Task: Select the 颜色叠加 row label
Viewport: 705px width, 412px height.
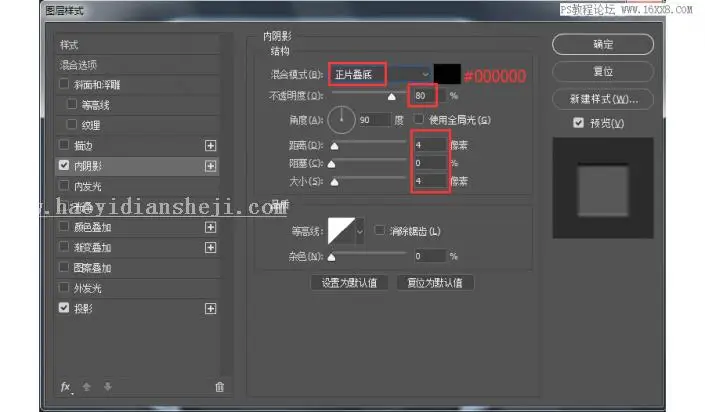Action: 93,227
